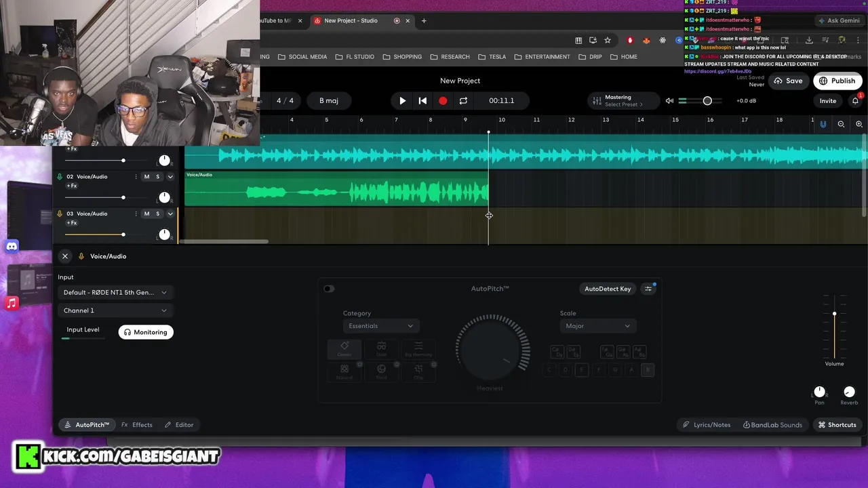Open the Channel 1 dropdown

(x=115, y=310)
